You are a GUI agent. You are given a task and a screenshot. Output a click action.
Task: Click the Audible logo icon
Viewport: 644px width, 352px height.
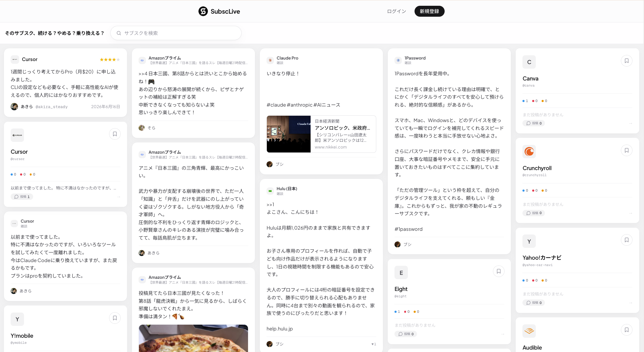529,331
